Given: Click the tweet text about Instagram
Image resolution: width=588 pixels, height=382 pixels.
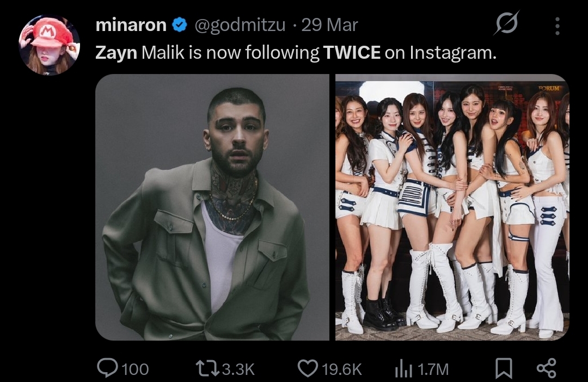Looking at the screenshot, I should point(296,52).
